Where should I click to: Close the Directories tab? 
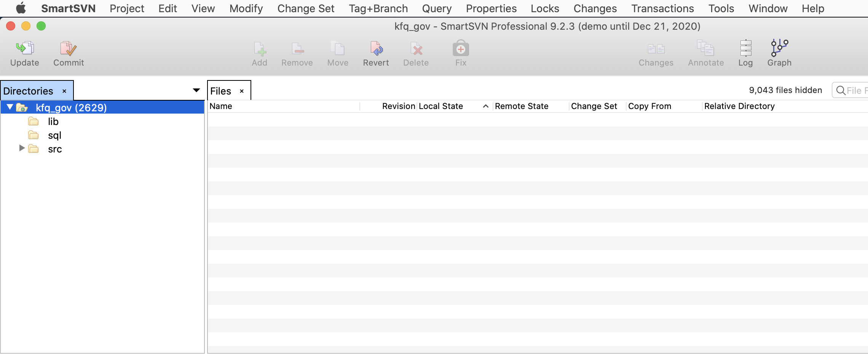coord(64,91)
